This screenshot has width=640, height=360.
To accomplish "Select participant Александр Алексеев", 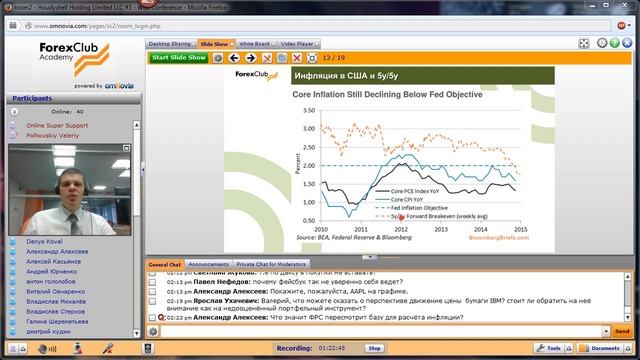I will (x=57, y=251).
